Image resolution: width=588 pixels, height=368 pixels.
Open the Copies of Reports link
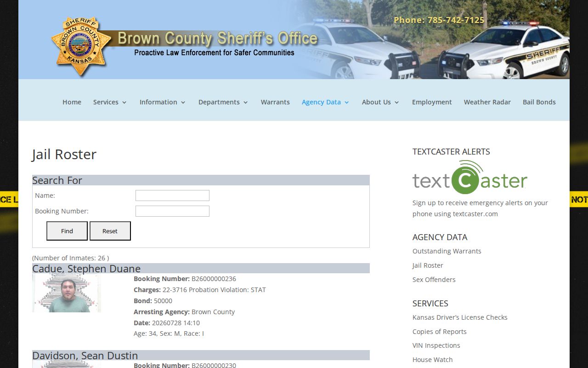[x=440, y=332]
